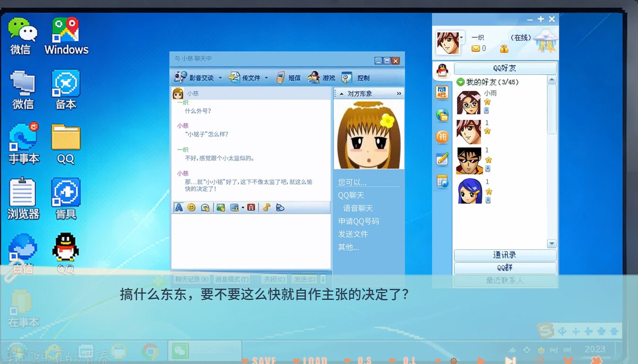Click the SAVE menu item

[x=264, y=361]
